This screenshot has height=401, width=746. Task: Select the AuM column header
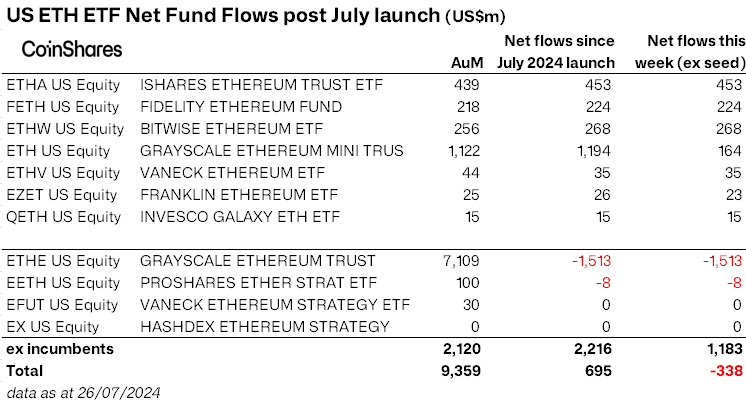(x=468, y=64)
